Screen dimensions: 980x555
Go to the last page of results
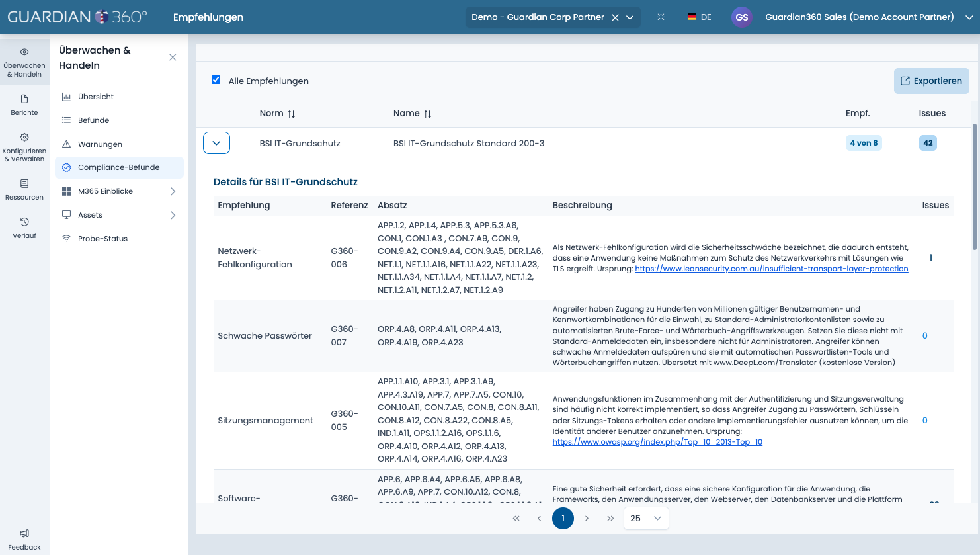pyautogui.click(x=610, y=518)
